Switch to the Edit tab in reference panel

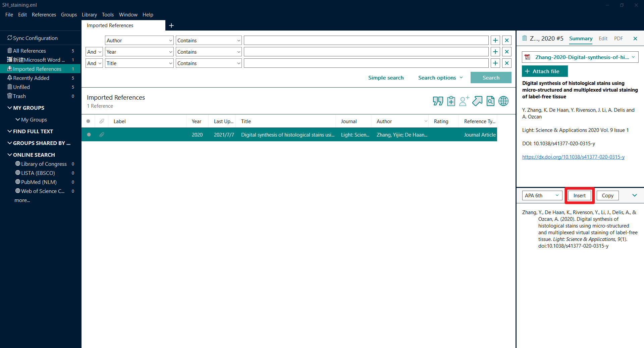point(603,39)
